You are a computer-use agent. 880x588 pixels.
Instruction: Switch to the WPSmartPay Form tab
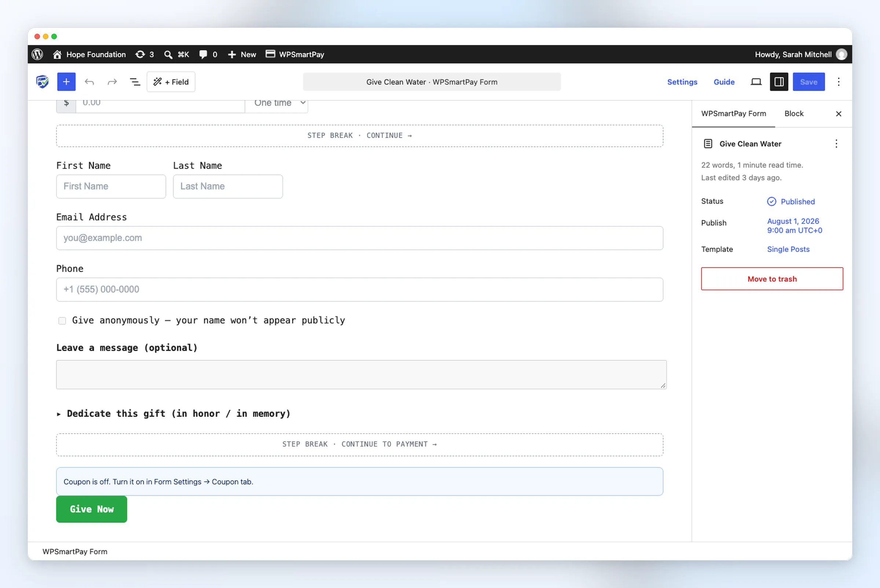[734, 114]
